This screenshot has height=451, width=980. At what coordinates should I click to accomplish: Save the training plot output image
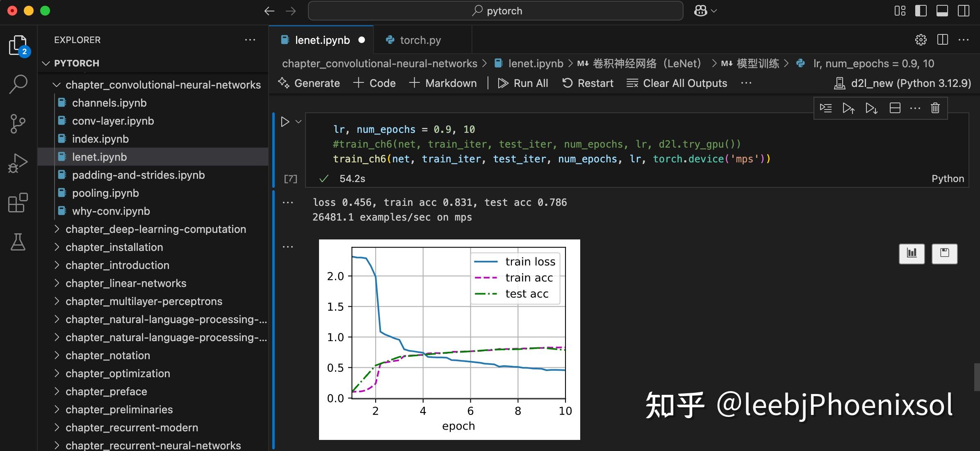click(x=944, y=254)
